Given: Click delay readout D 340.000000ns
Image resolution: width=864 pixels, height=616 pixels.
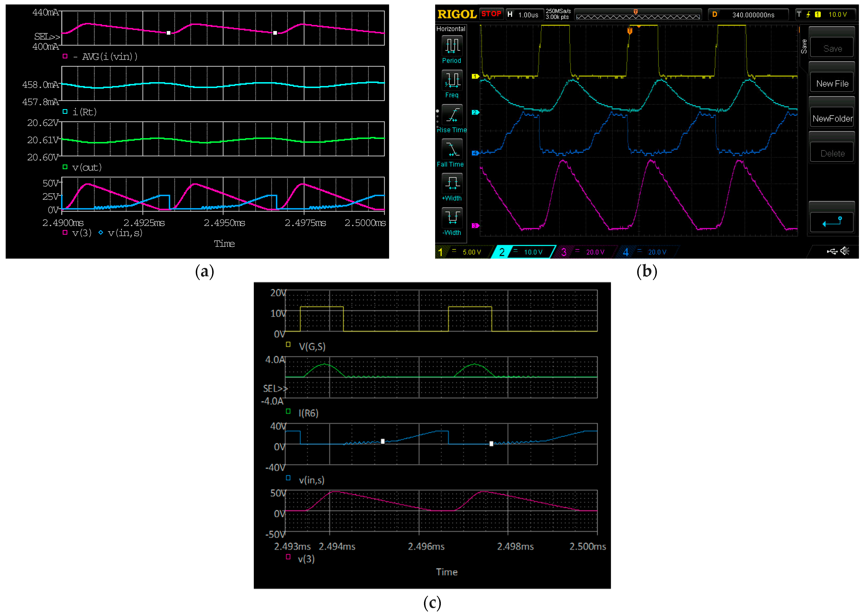Looking at the screenshot, I should click(x=748, y=14).
